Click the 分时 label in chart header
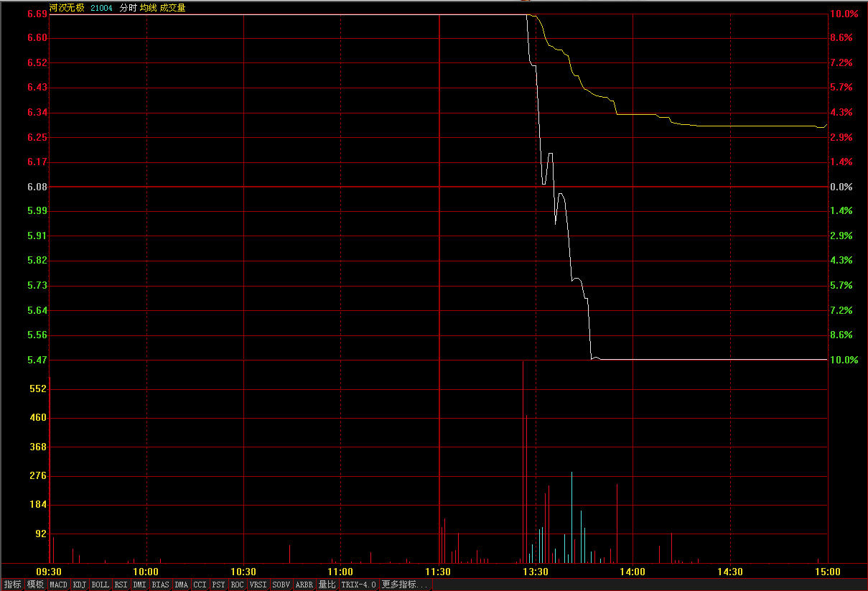The image size is (868, 591). point(127,8)
